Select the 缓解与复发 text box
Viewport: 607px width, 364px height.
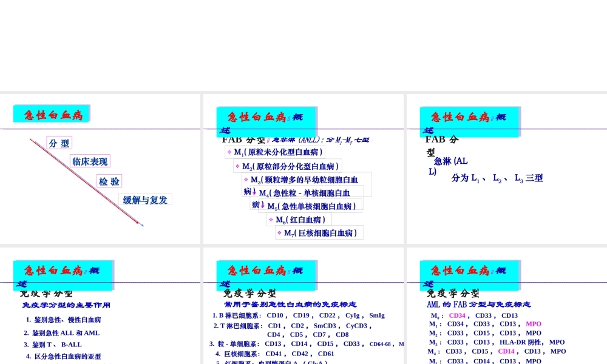(x=145, y=199)
